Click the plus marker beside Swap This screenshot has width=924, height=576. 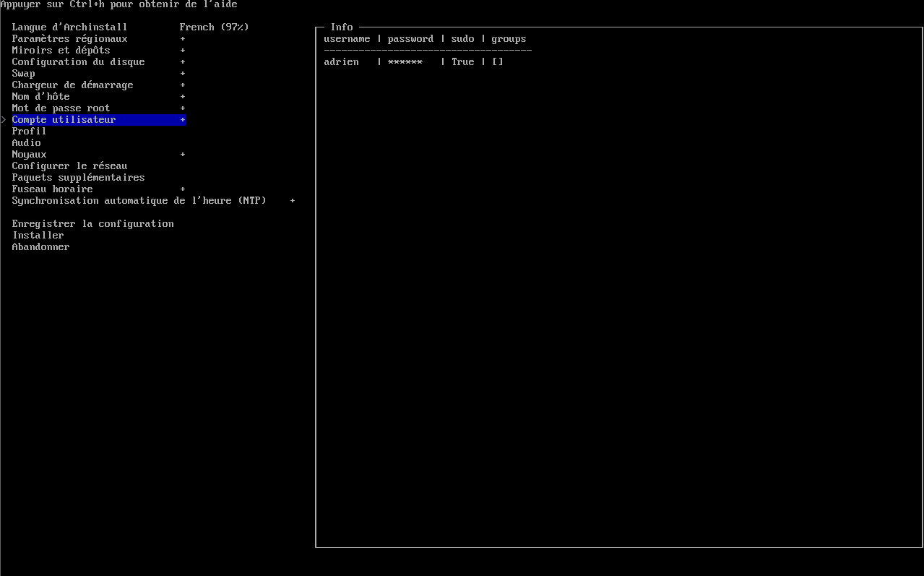183,73
